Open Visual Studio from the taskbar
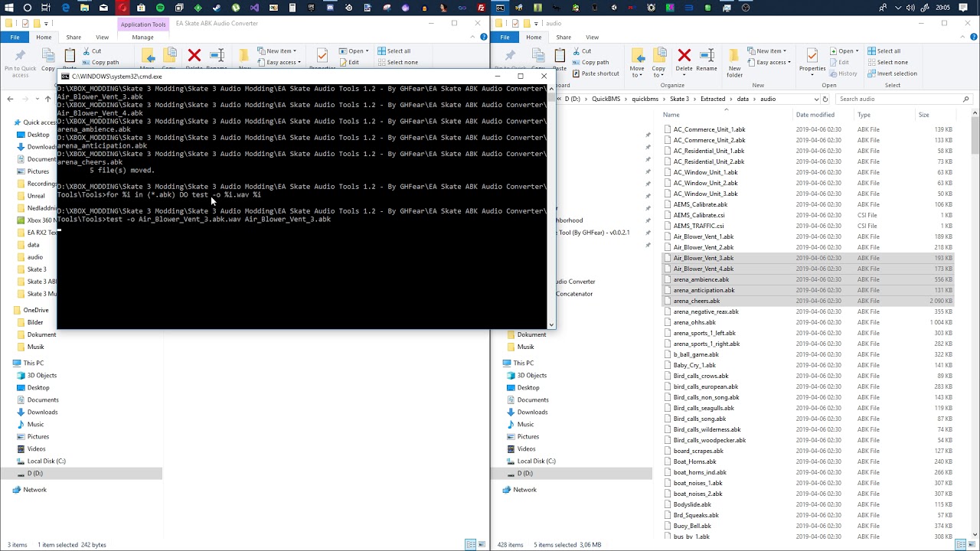This screenshot has height=551, width=980. tap(254, 8)
